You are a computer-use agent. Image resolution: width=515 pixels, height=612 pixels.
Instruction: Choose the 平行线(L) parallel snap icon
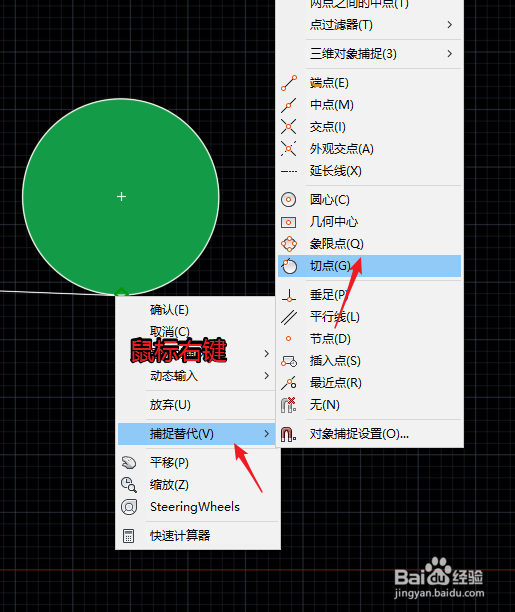pyautogui.click(x=289, y=317)
